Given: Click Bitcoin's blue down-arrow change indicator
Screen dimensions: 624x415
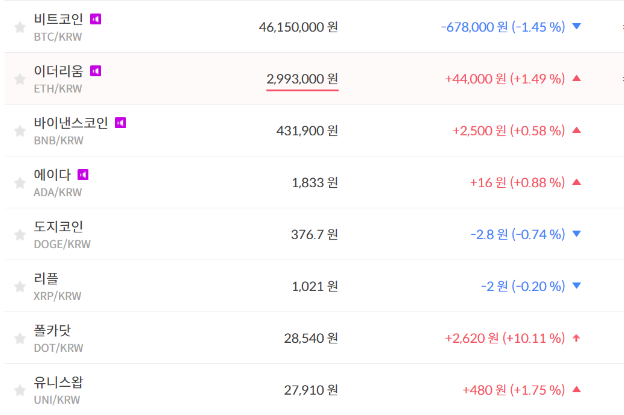Looking at the screenshot, I should (576, 26).
